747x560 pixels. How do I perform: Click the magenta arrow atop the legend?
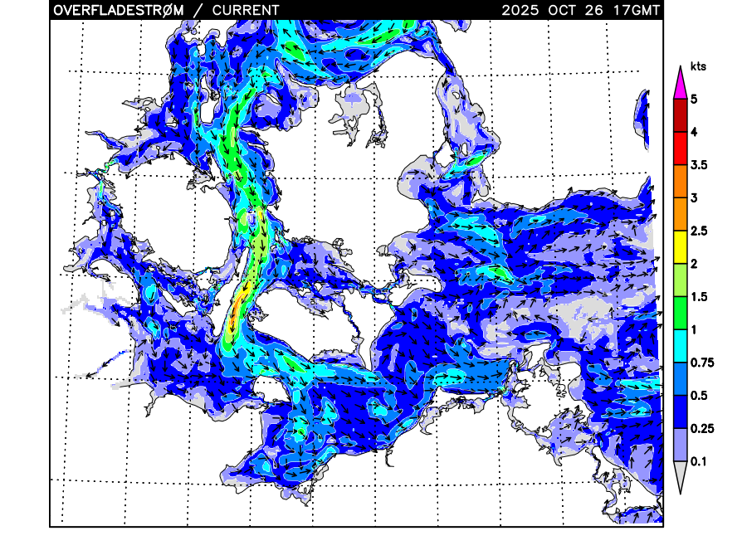click(x=680, y=82)
